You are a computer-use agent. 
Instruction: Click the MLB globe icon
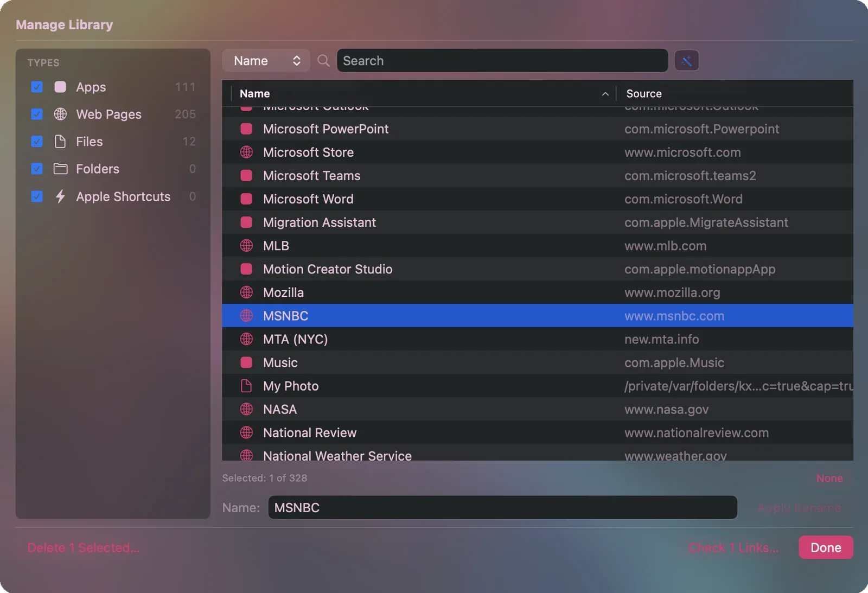(246, 246)
